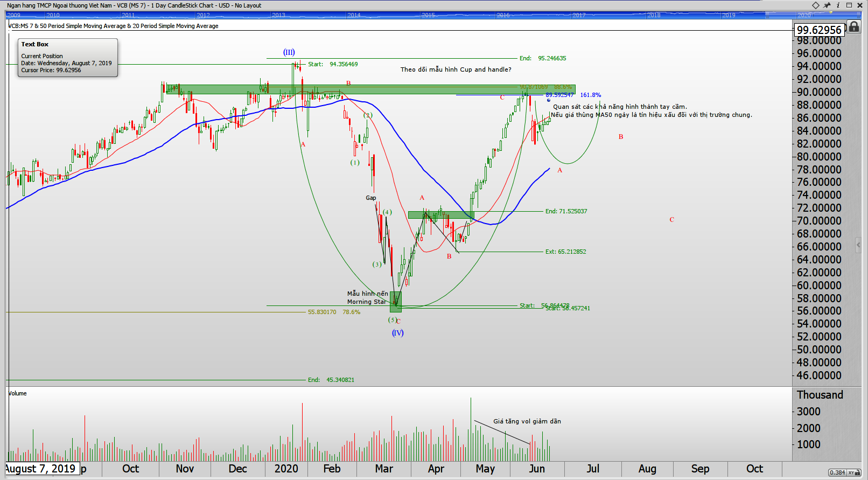Select the Morning Star green highlight box

point(395,302)
